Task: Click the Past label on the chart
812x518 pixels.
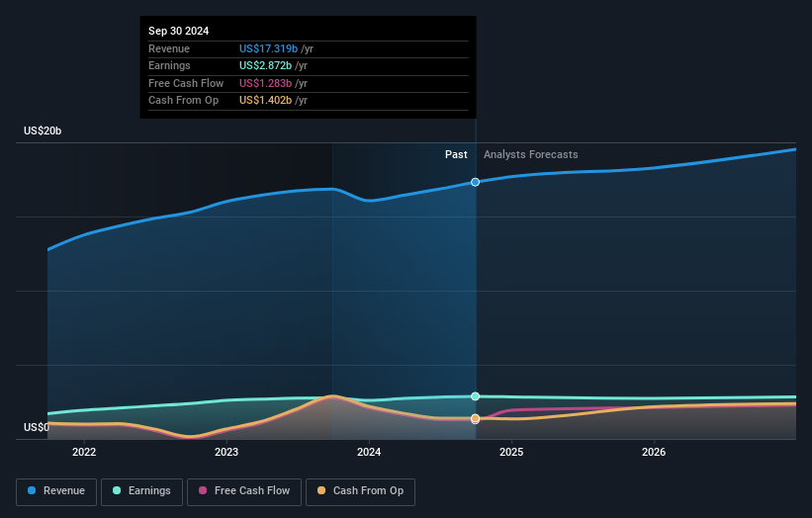Action: 456,154
